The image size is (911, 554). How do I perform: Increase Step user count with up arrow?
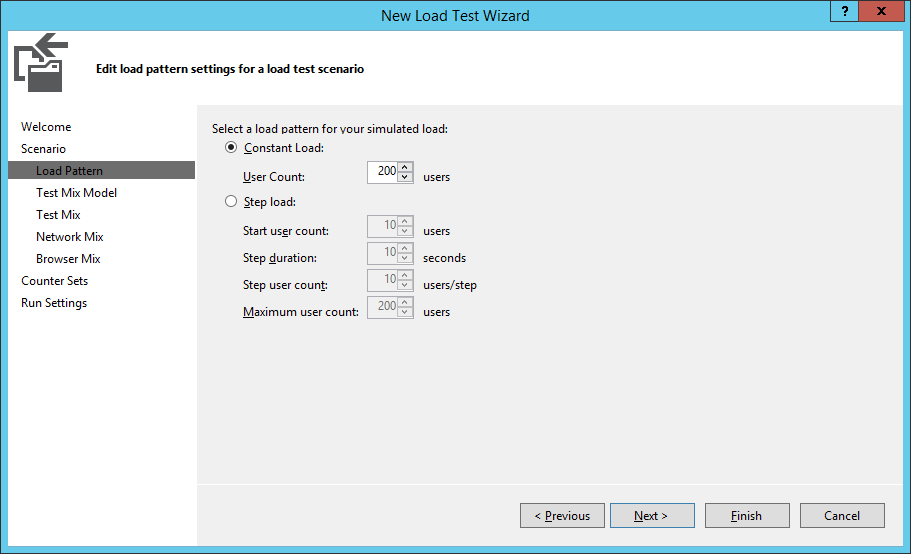pos(405,275)
